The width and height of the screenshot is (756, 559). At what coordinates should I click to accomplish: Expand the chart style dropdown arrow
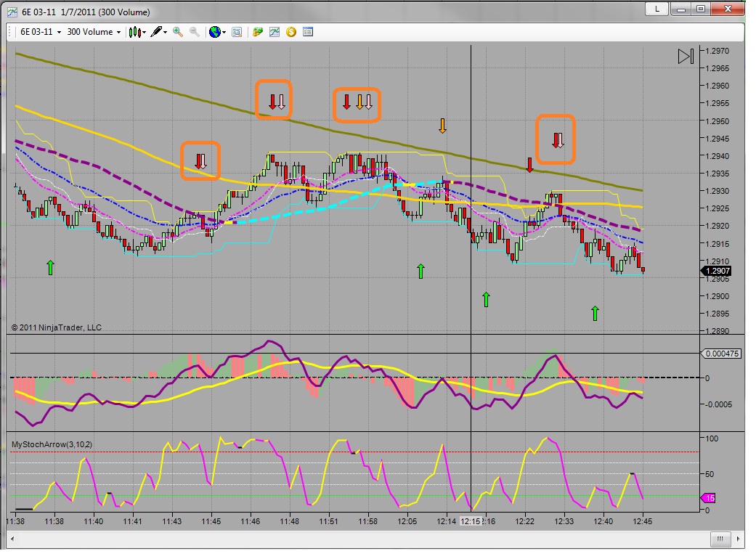click(x=145, y=32)
